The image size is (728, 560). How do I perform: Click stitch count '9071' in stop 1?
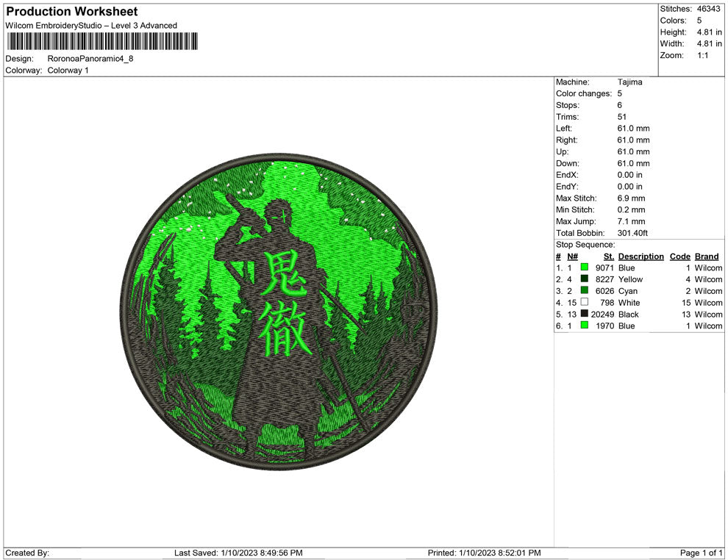(604, 268)
